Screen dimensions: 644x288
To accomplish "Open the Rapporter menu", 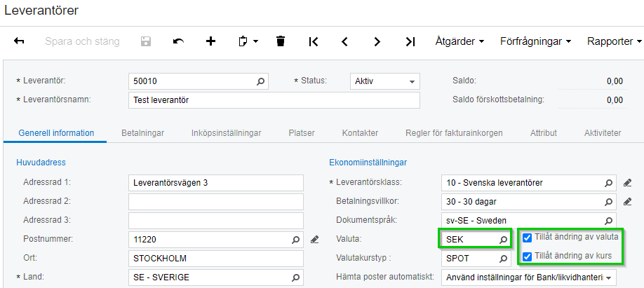I will (615, 41).
